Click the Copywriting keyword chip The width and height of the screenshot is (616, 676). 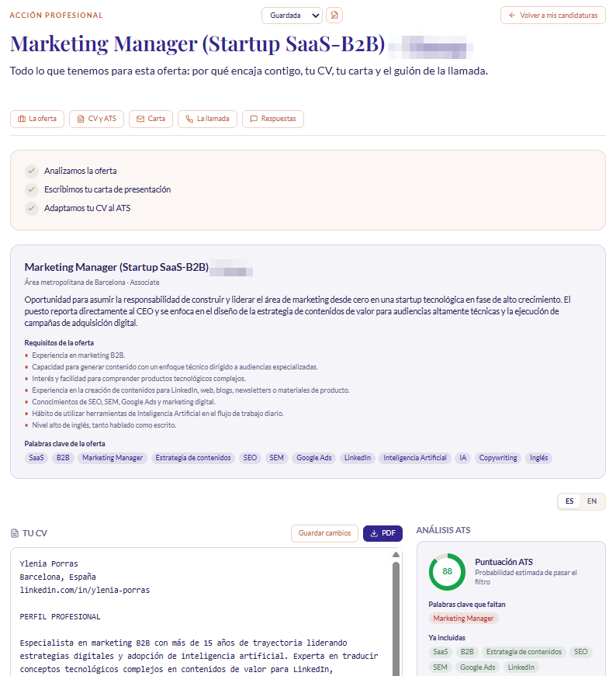tap(498, 458)
